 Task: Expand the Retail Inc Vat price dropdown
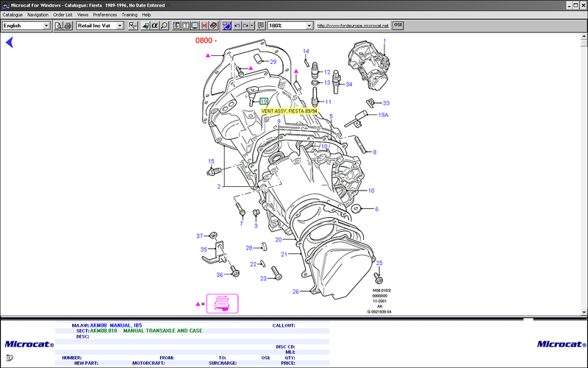point(121,26)
